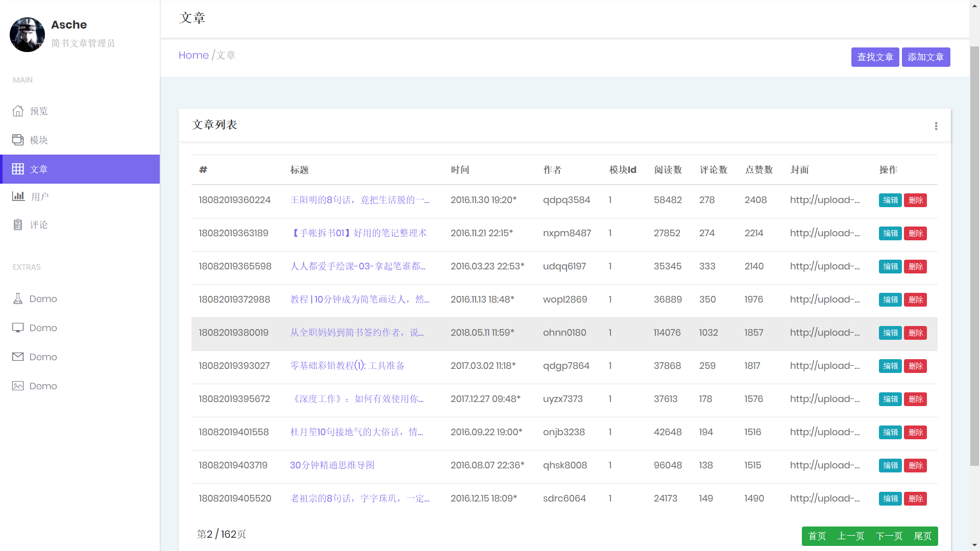
Task: Edit article 18082019395672
Action: coord(890,399)
